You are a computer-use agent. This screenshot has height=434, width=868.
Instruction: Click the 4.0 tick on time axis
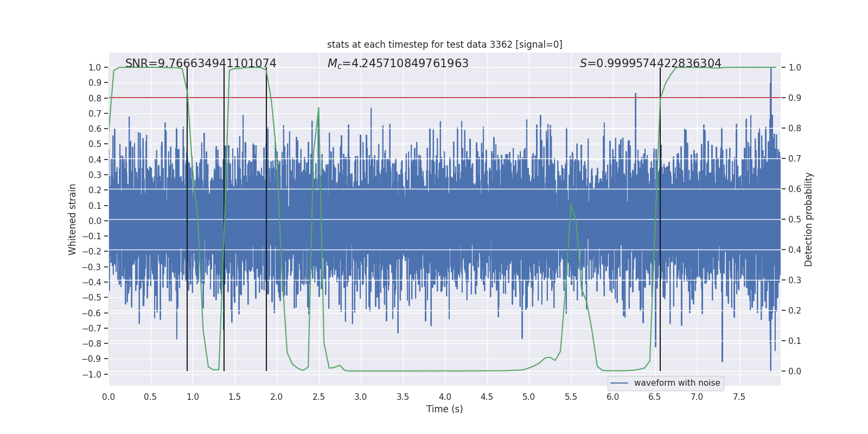click(445, 397)
